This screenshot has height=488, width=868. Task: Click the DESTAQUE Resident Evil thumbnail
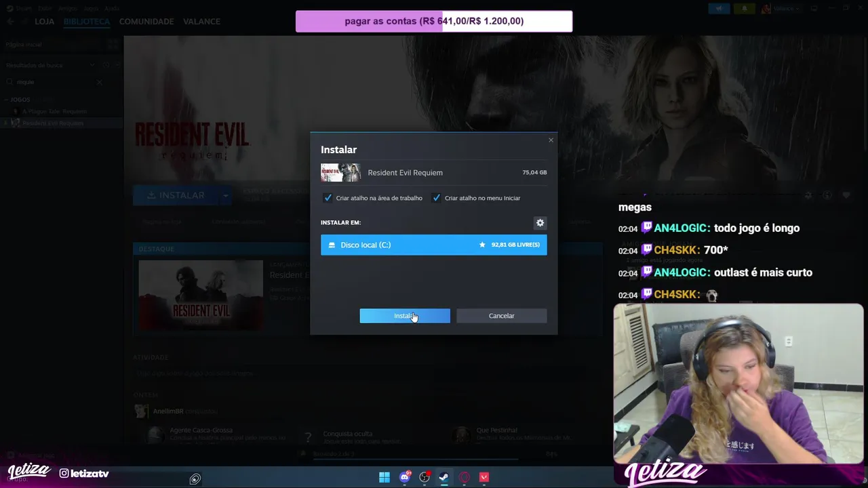pos(201,295)
